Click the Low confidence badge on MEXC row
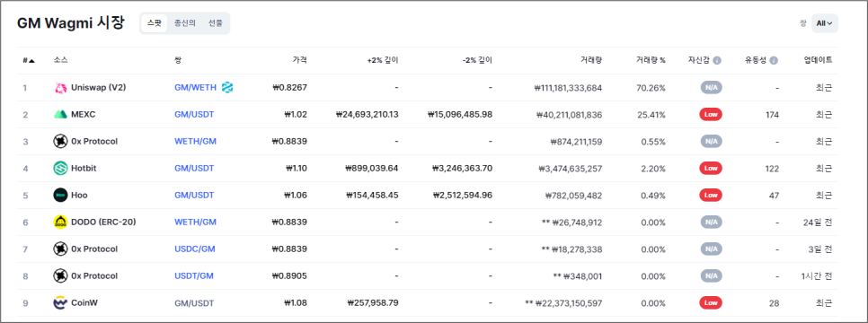 pos(712,115)
